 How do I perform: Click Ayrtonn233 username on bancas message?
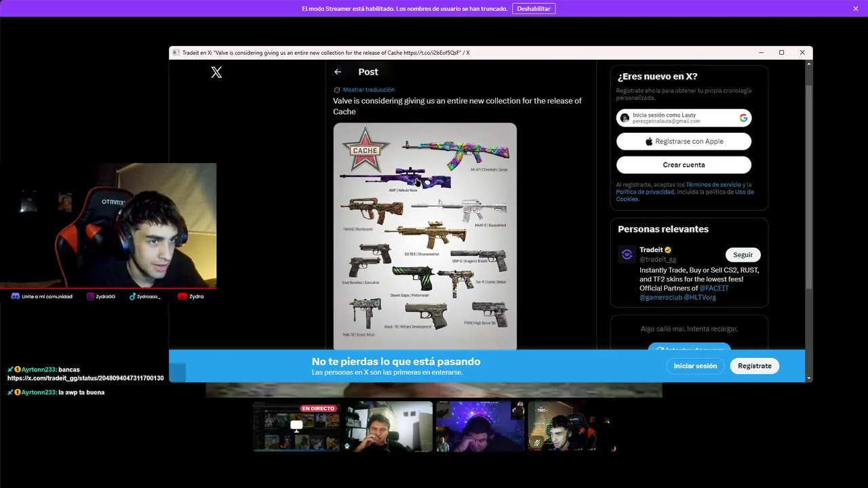pyautogui.click(x=39, y=369)
